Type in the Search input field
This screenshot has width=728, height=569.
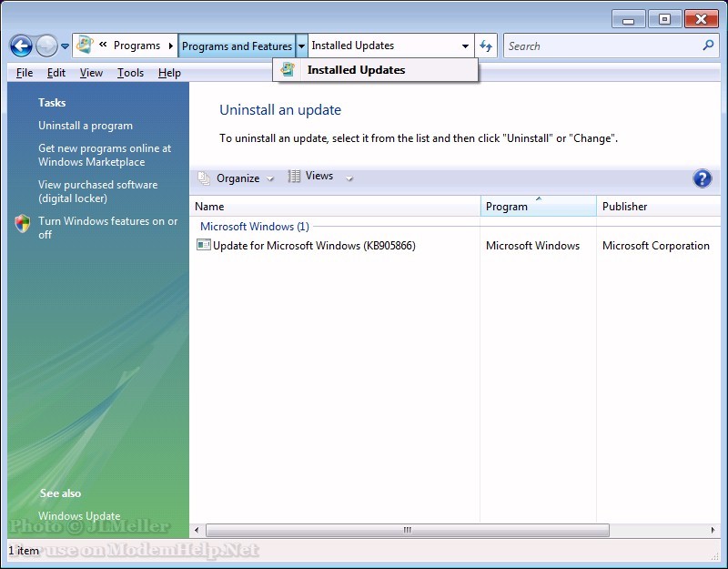(x=601, y=46)
